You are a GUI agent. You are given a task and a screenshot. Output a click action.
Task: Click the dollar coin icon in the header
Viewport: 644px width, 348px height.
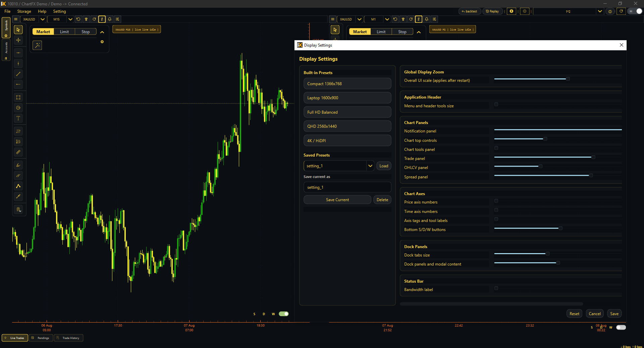(x=512, y=11)
